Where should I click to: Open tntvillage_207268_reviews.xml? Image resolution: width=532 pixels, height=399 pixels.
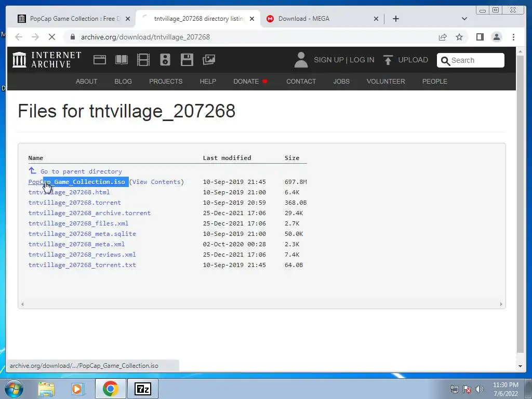[82, 255]
